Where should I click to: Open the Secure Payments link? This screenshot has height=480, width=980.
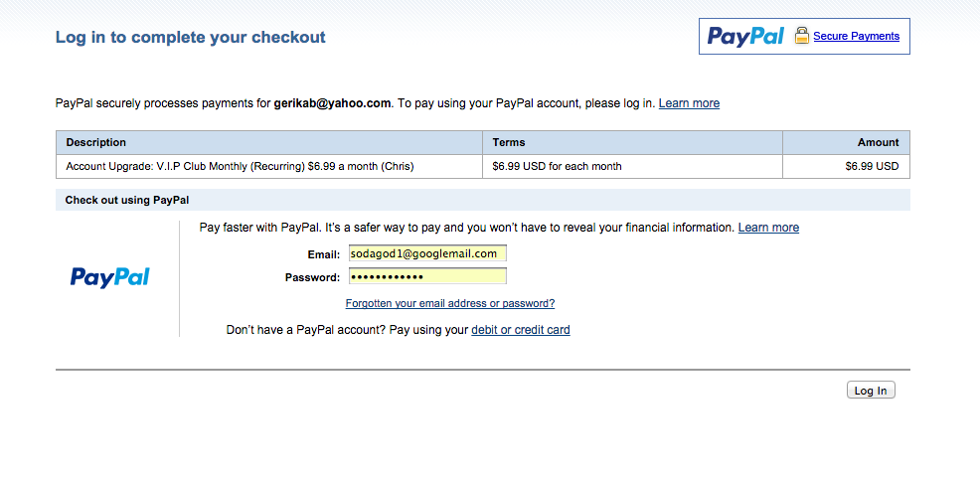[x=856, y=36]
